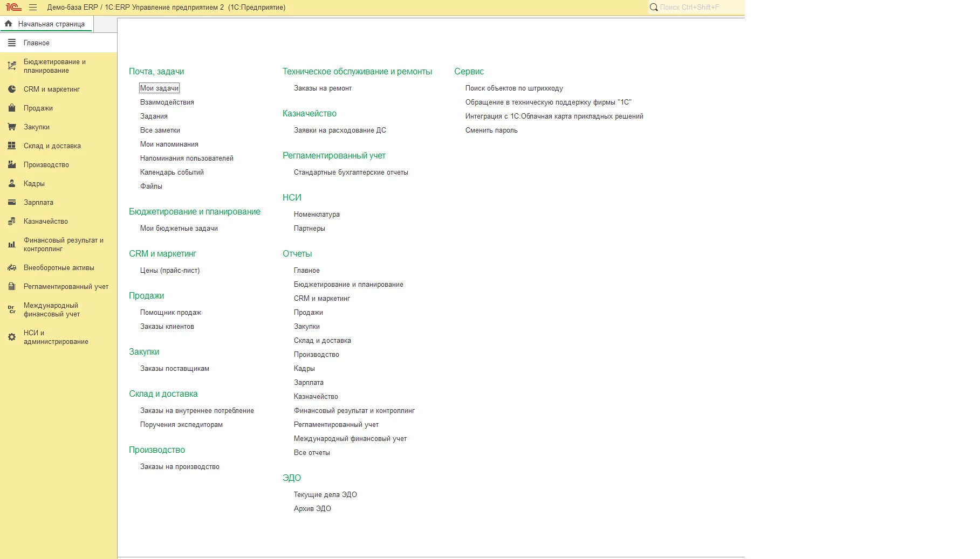This screenshot has height=559, width=980.
Task: Open Закупки section in sidebar
Action: [x=58, y=127]
